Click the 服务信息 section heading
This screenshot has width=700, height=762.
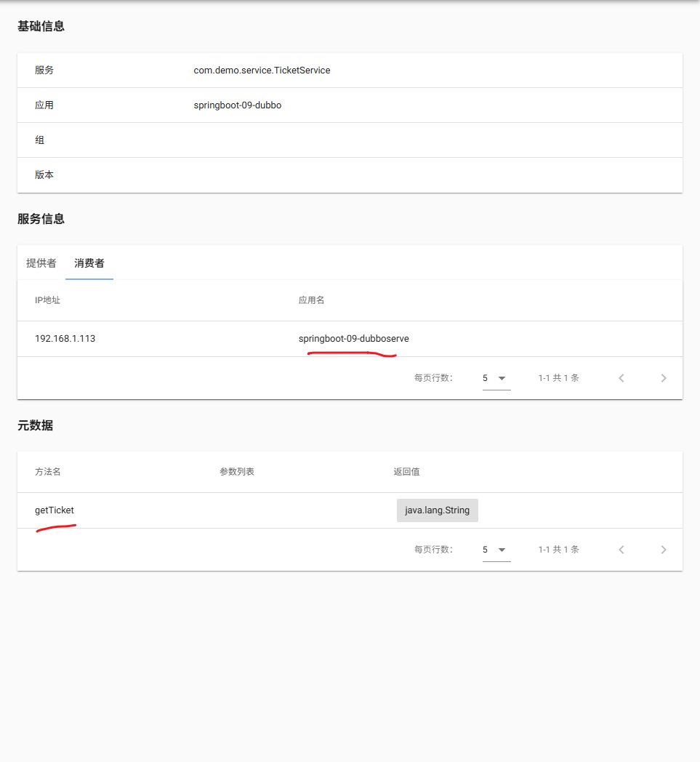[41, 219]
